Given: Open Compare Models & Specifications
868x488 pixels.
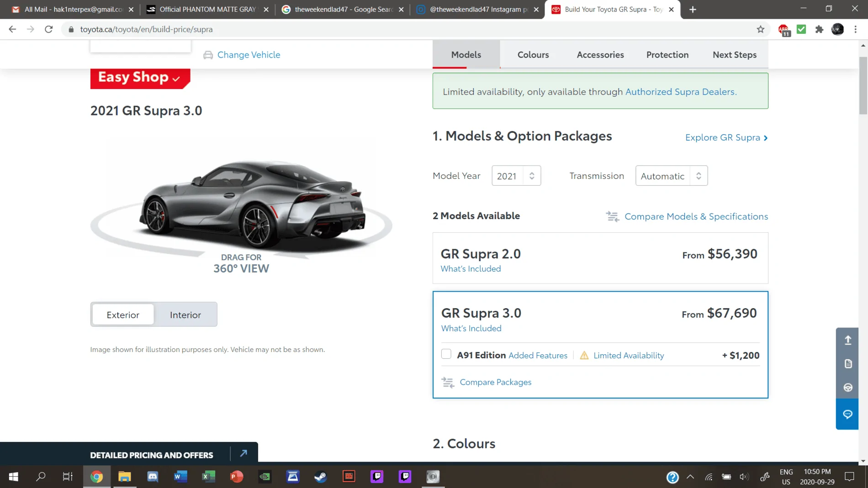Looking at the screenshot, I should (x=696, y=216).
